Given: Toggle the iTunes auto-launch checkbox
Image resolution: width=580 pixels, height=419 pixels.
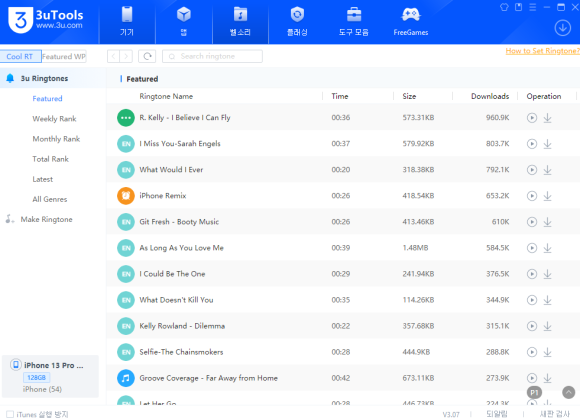Looking at the screenshot, I should point(10,414).
